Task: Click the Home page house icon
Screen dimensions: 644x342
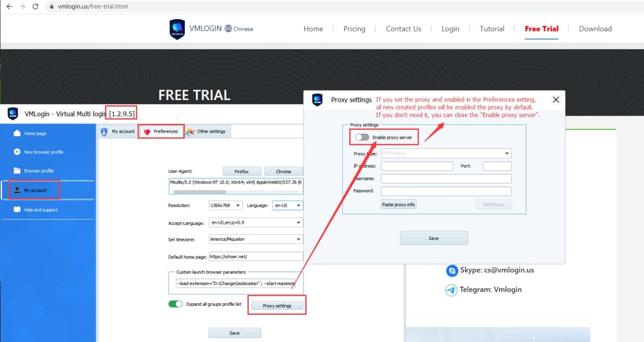Action: [x=17, y=133]
